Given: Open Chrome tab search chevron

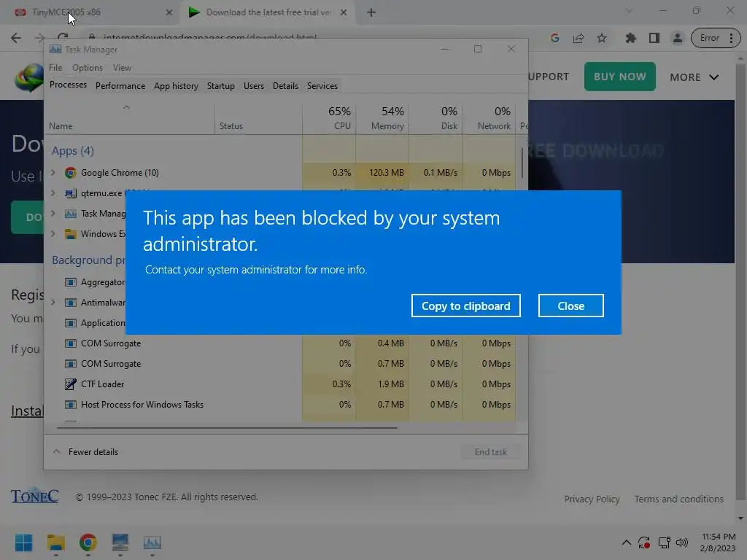Looking at the screenshot, I should [x=629, y=10].
